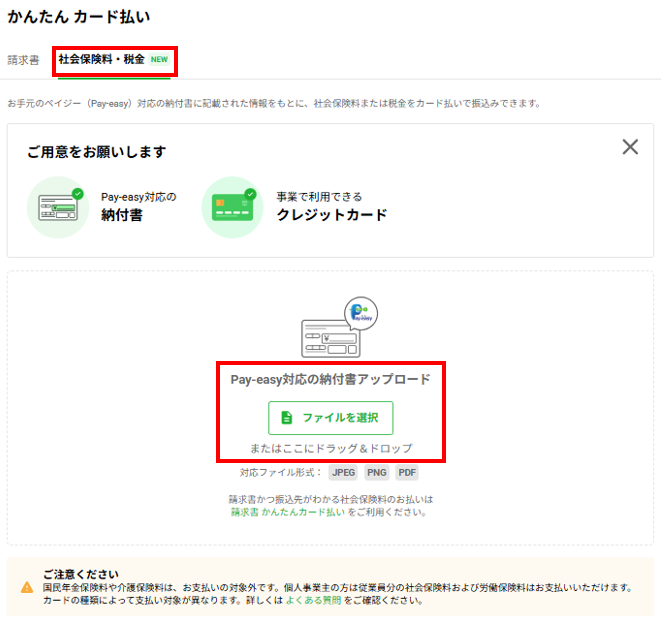Close the ご用意をお願いします panel
The width and height of the screenshot is (665, 619).
630,147
